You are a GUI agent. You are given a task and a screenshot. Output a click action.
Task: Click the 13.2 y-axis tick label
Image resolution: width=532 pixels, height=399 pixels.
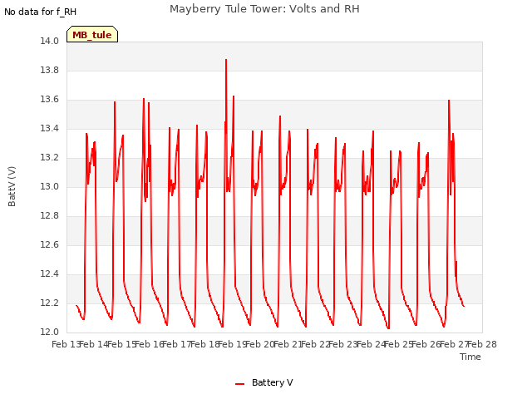tap(50, 157)
